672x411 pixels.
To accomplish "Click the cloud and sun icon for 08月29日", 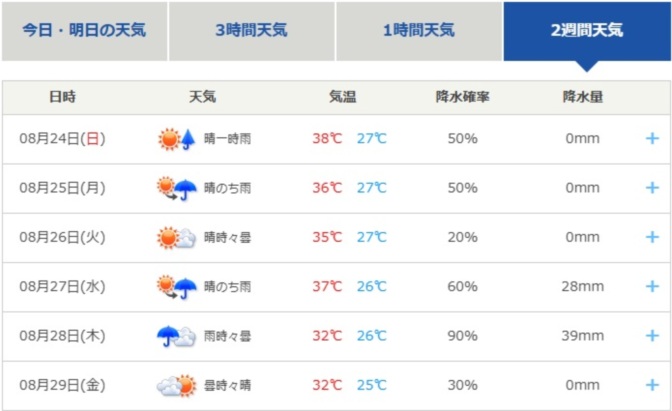I will point(177,385).
